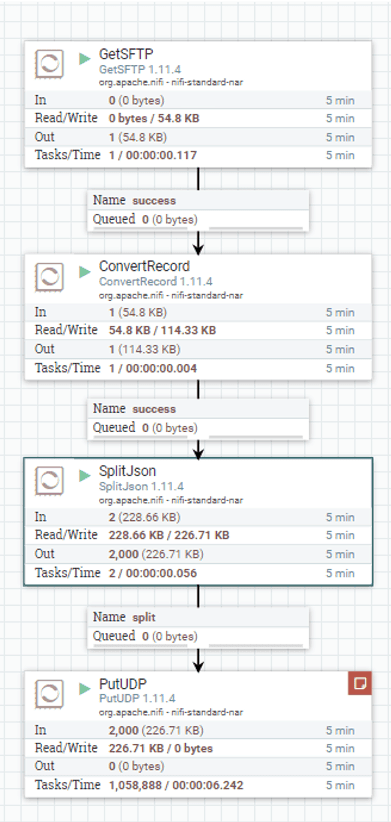Click GetSFTP's Tasks/Time '1 / 00:00:00.117'
Image resolution: width=391 pixels, height=822 pixels.
pos(153,155)
